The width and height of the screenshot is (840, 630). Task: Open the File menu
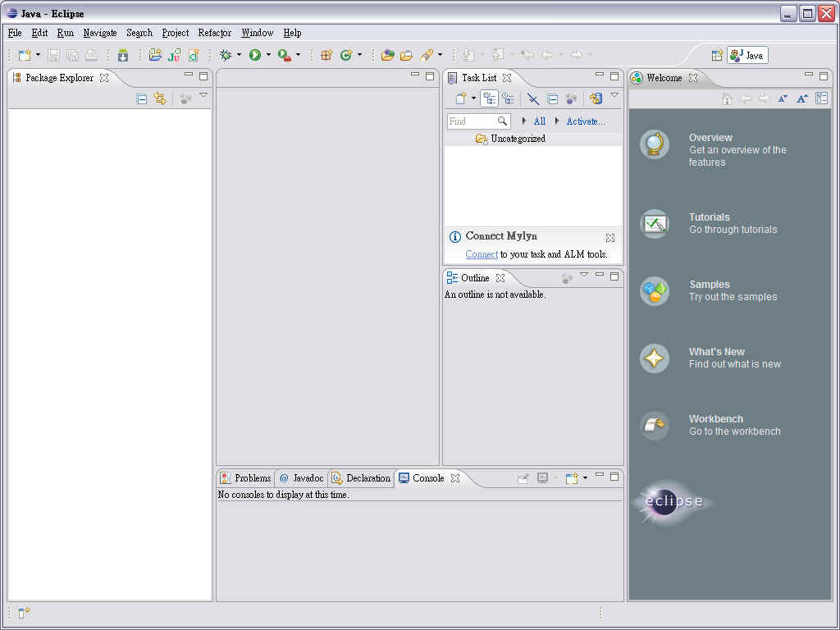(15, 33)
